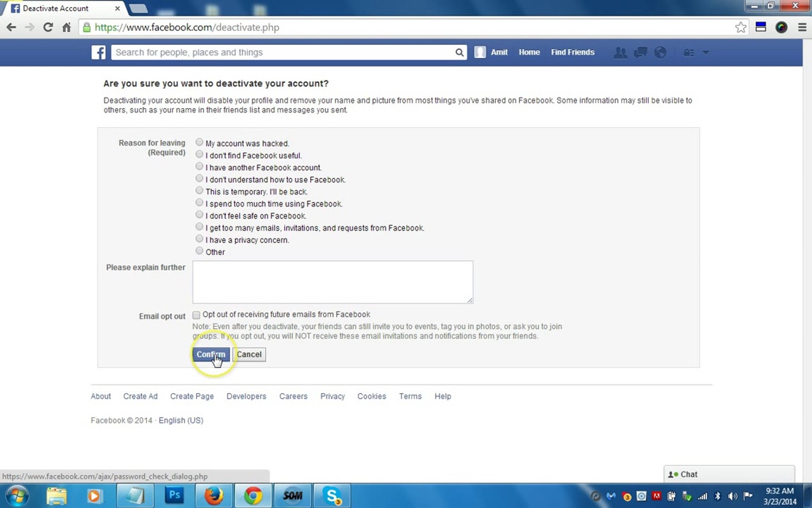The height and width of the screenshot is (508, 812).
Task: Open the Friend Requests icon
Action: (x=620, y=52)
